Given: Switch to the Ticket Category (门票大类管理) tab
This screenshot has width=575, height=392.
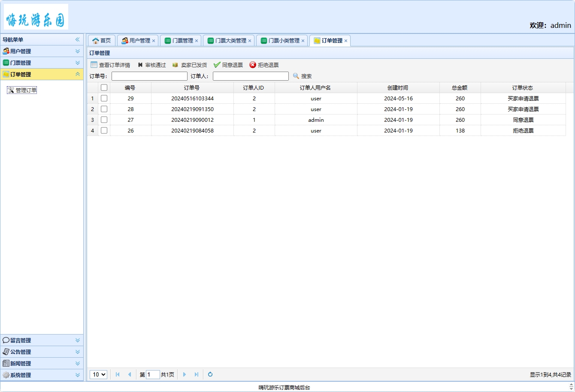Looking at the screenshot, I should (227, 40).
